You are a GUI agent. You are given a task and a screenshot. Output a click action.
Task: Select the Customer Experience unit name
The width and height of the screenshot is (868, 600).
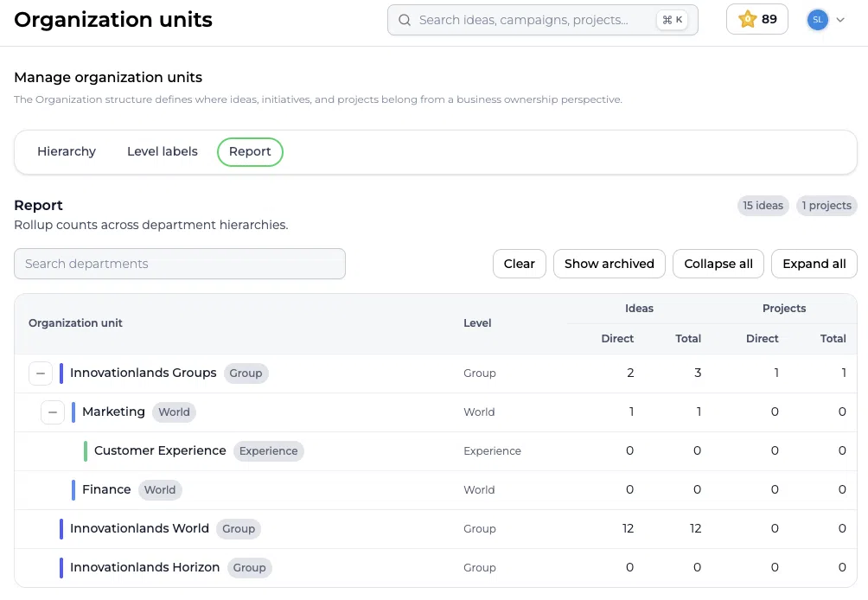pos(160,450)
